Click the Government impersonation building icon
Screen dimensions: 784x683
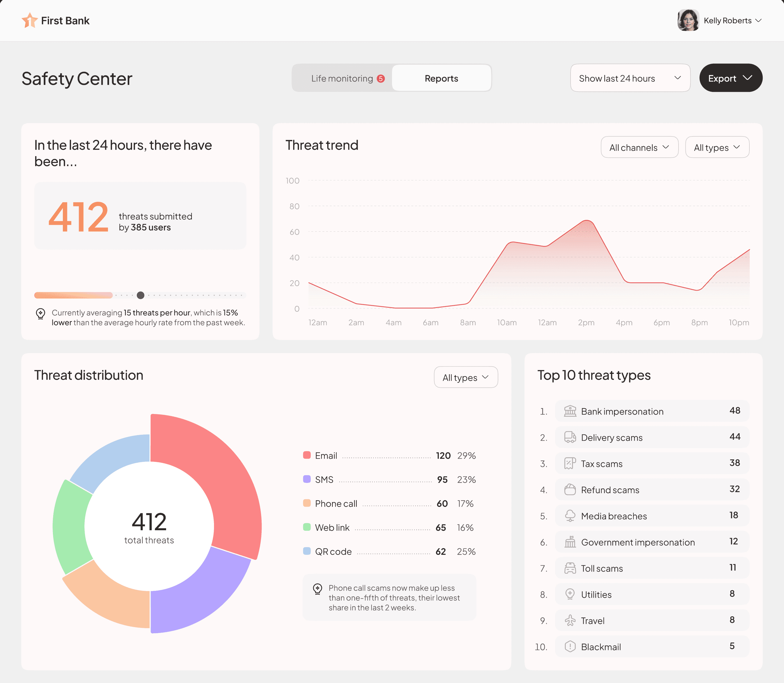(570, 542)
